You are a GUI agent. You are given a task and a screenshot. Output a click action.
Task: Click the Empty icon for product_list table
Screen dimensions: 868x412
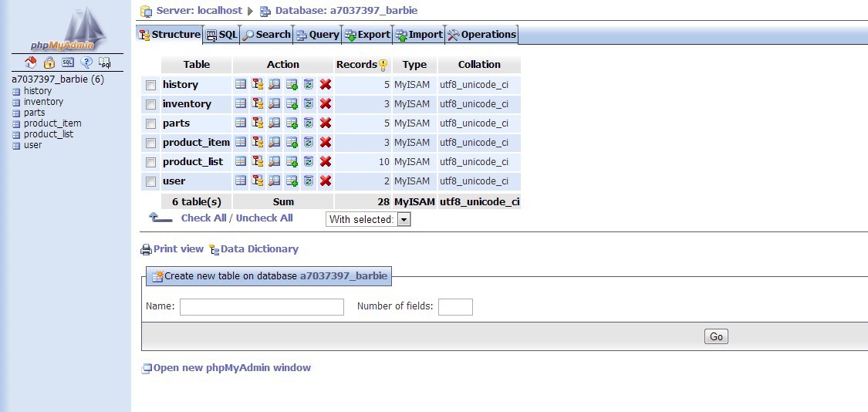click(309, 161)
